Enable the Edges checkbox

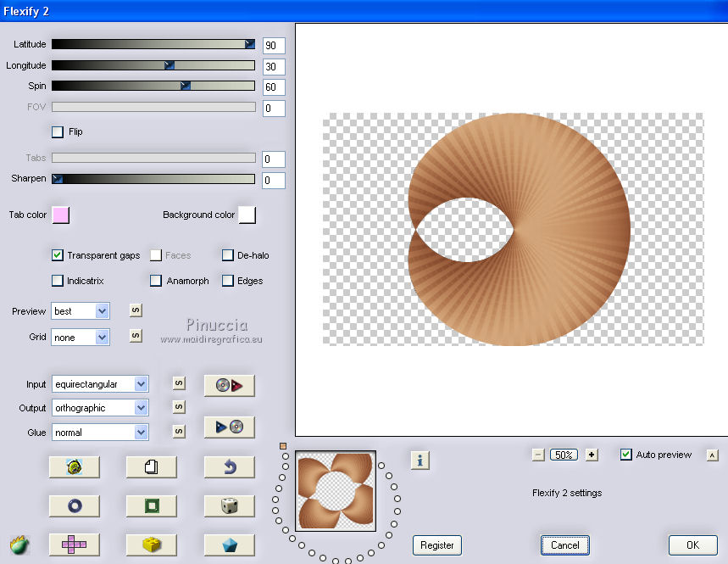pos(227,281)
